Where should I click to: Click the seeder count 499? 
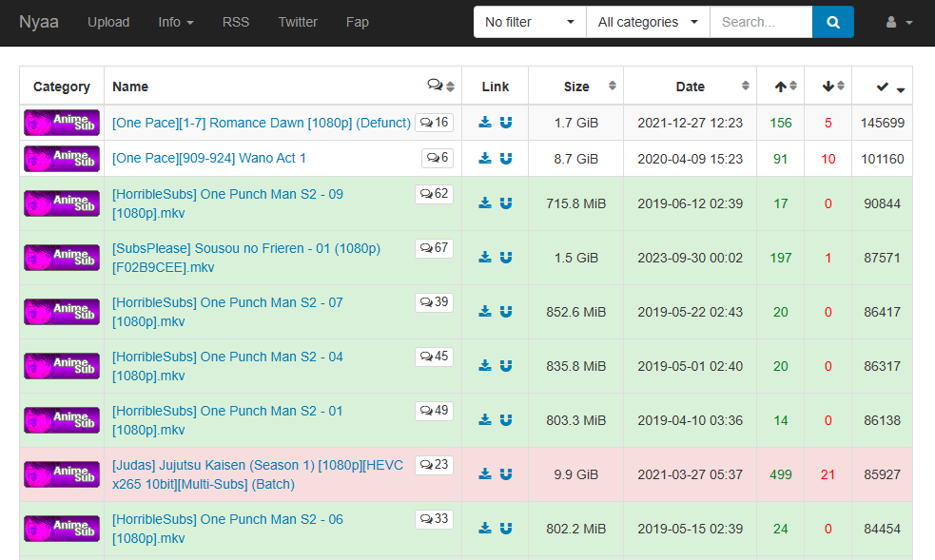tap(781, 474)
